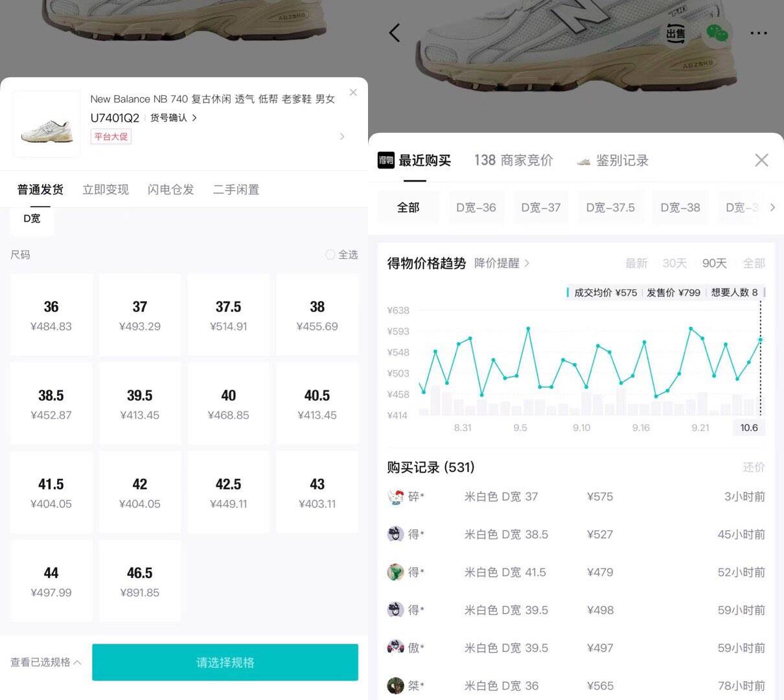Open purchase record 米白色 D宽 41.5
This screenshot has width=784, height=700.
pyautogui.click(x=576, y=572)
